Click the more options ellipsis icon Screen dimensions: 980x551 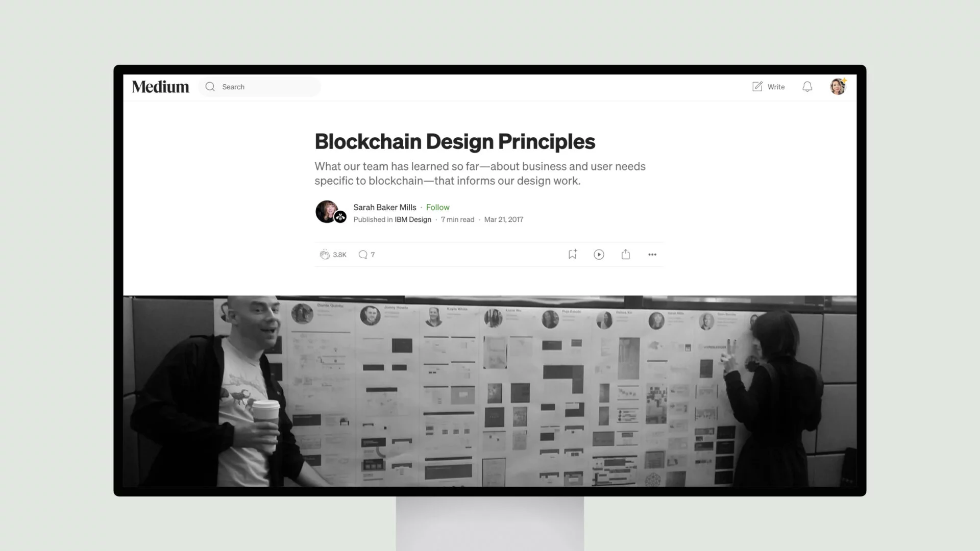[x=651, y=254]
